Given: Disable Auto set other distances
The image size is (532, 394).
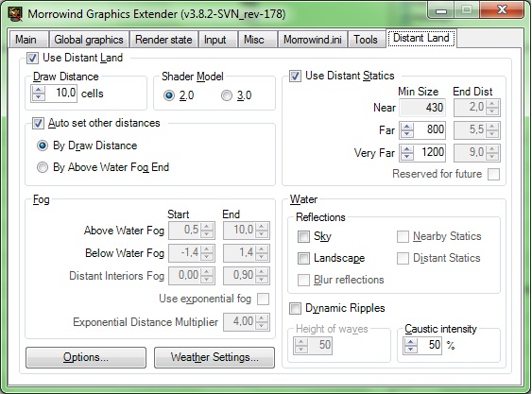Looking at the screenshot, I should 38,123.
